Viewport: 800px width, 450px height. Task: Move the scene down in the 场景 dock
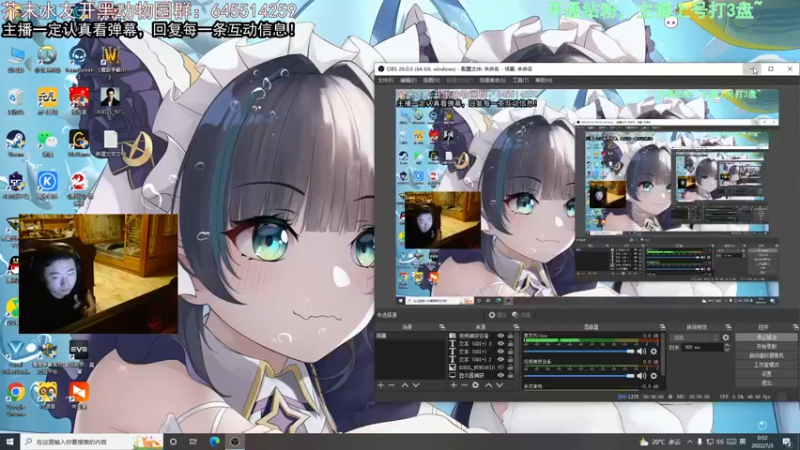(416, 385)
